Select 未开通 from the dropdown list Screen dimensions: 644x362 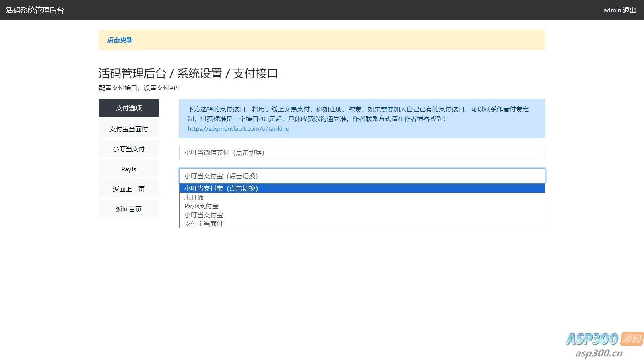click(x=194, y=197)
